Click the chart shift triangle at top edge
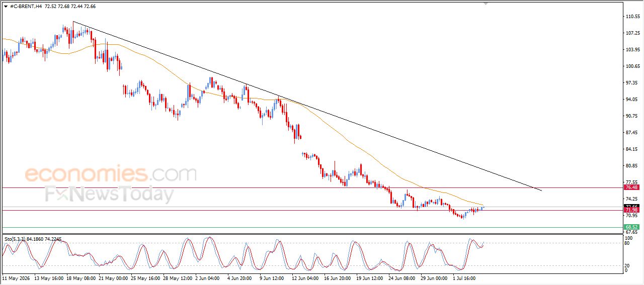The width and height of the screenshot is (644, 285). [486, 4]
